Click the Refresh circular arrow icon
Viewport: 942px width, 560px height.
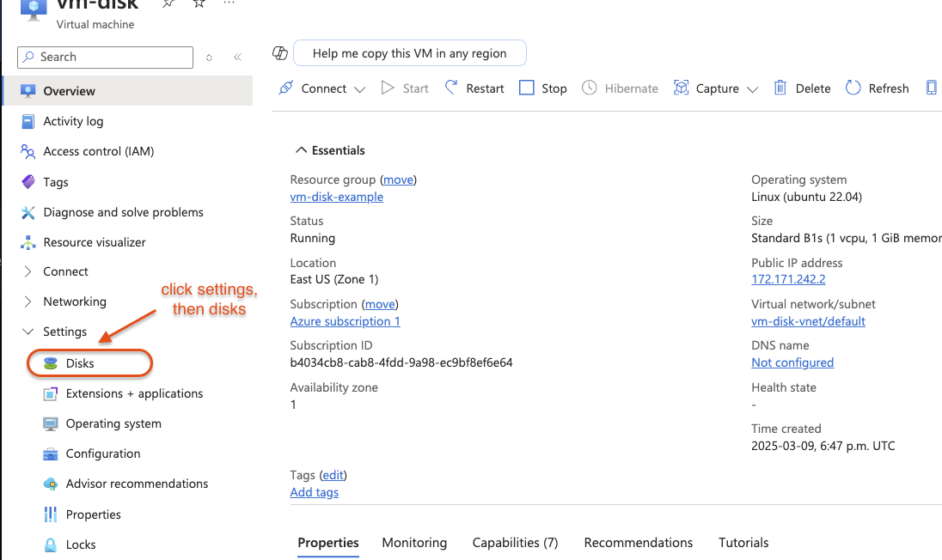click(x=853, y=88)
